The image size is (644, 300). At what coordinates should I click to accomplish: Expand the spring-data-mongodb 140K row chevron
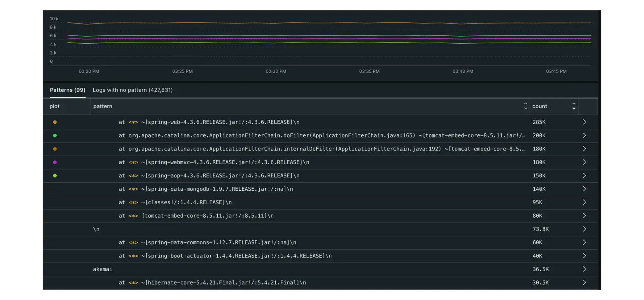tap(584, 189)
